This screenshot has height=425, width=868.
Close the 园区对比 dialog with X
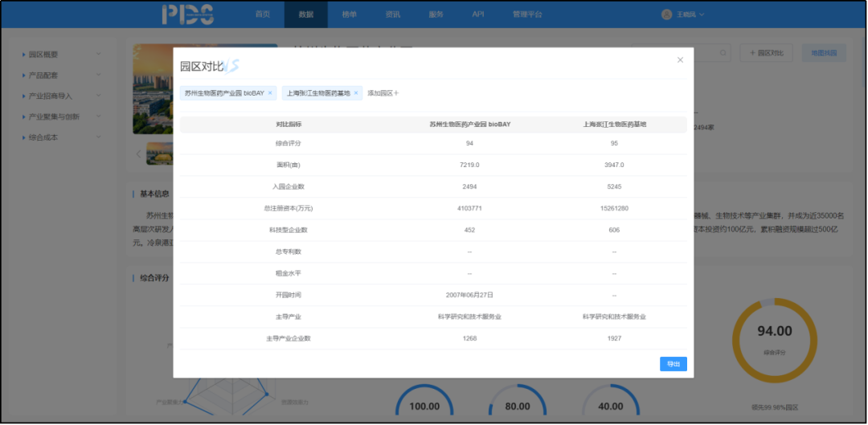[681, 59]
